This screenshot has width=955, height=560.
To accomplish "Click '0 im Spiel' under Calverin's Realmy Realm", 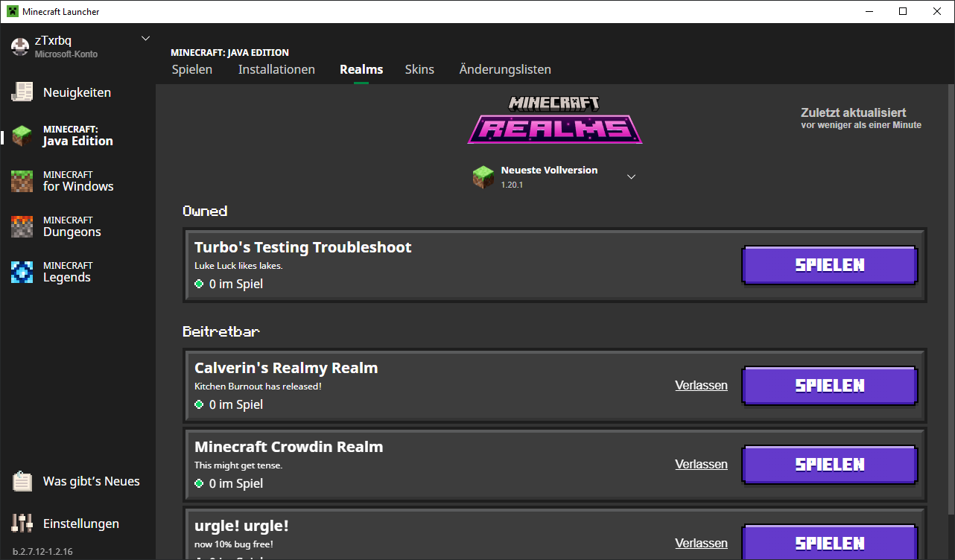I will 236,404.
